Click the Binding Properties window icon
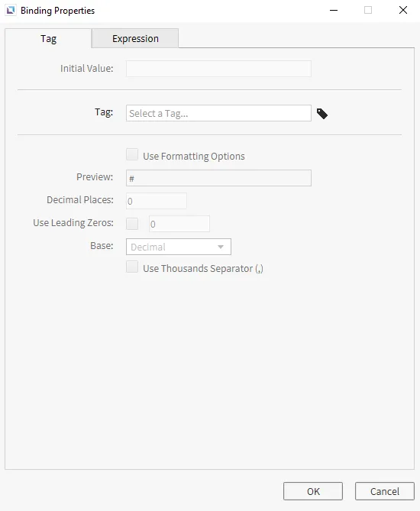Image resolution: width=420 pixels, height=511 pixels. pyautogui.click(x=11, y=11)
